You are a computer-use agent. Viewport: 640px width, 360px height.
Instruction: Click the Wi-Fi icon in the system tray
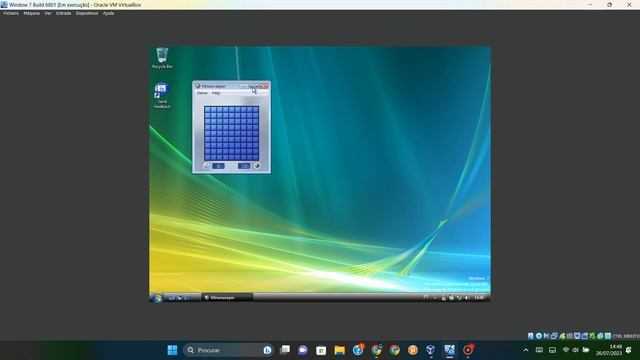[566, 350]
